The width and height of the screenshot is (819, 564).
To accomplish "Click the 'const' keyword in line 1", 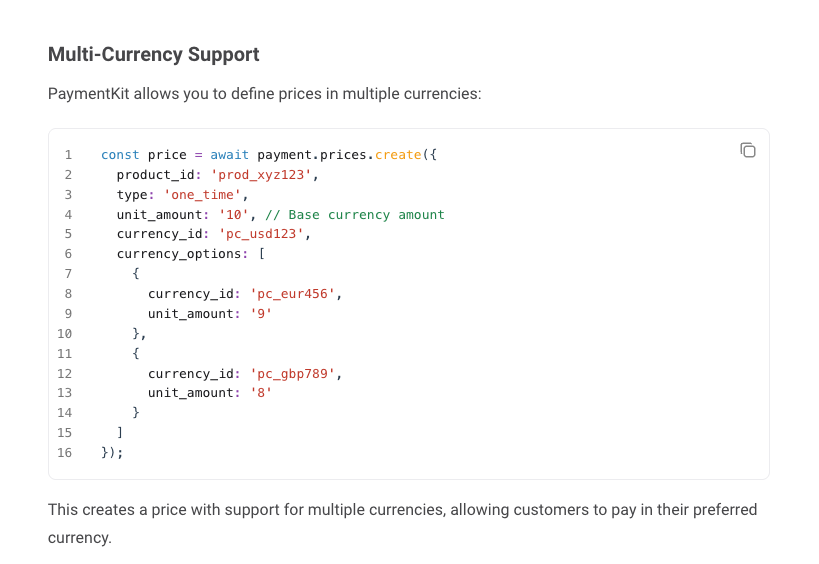I will pyautogui.click(x=120, y=155).
